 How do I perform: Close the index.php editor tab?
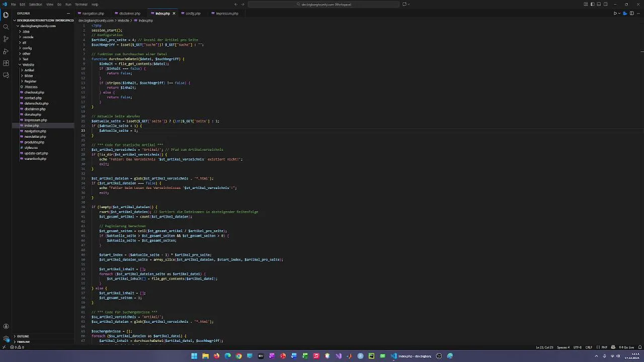click(x=174, y=14)
